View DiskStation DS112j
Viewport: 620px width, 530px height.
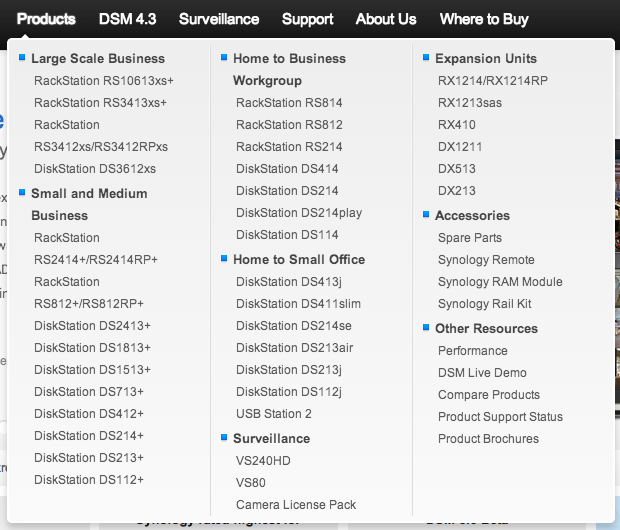289,392
